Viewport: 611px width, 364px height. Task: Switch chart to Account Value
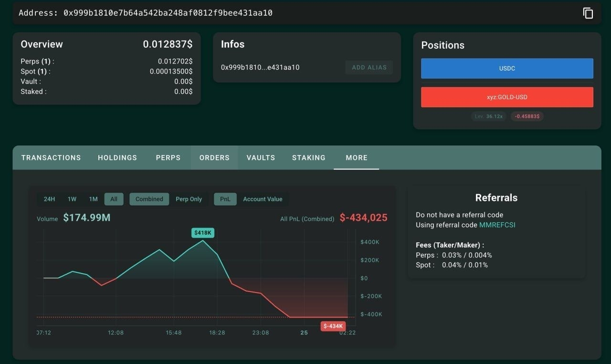[263, 199]
